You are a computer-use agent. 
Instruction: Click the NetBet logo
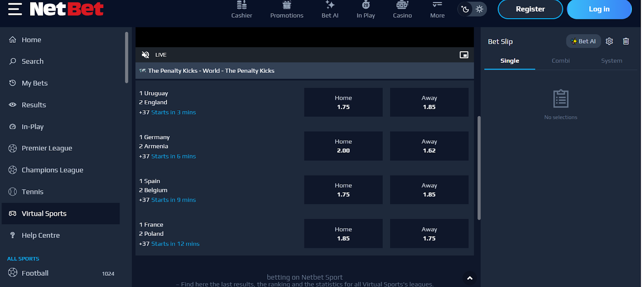pos(66,9)
